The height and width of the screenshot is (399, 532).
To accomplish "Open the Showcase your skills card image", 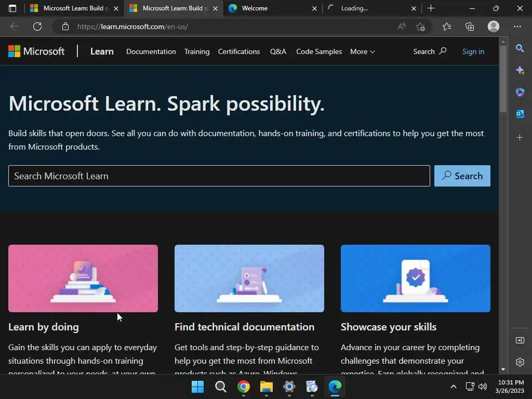I will point(415,278).
